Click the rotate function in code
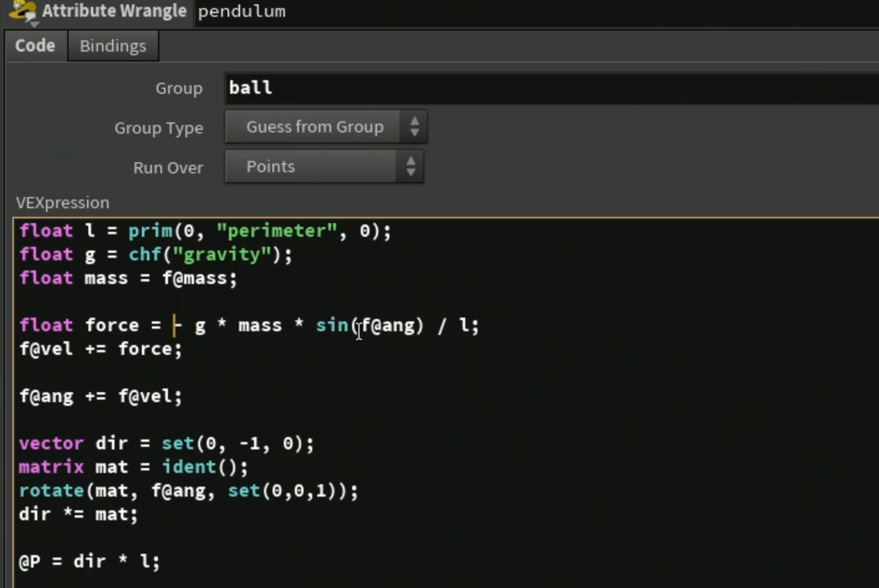This screenshot has height=588, width=879. pyautogui.click(x=52, y=491)
